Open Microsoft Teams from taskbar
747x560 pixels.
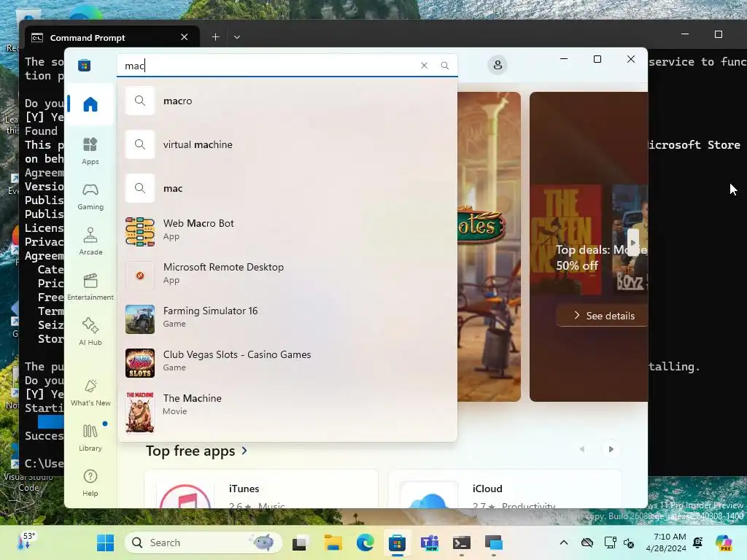[429, 542]
